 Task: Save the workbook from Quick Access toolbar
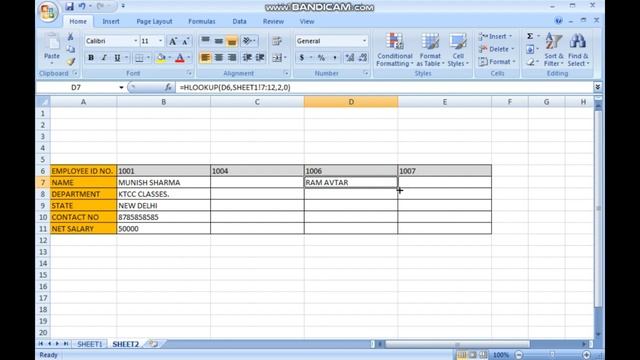tap(69, 6)
